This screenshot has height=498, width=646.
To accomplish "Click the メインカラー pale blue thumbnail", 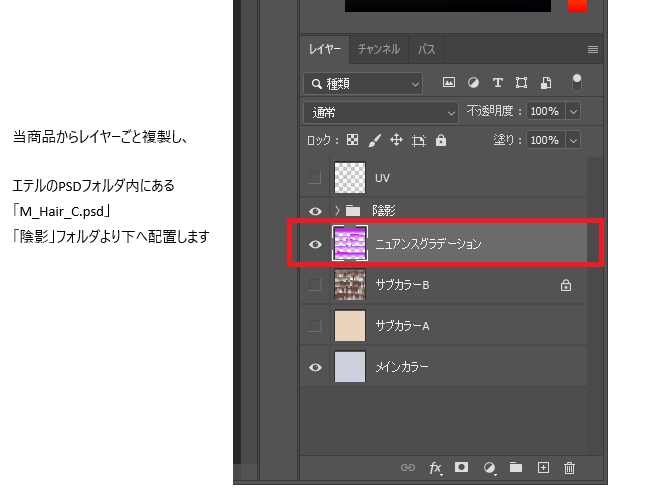I will tap(350, 367).
